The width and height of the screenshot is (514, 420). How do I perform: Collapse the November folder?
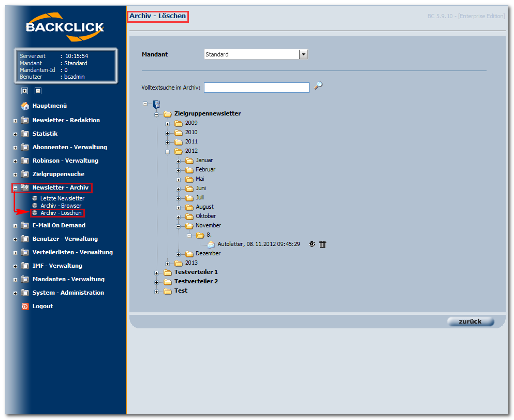point(179,226)
